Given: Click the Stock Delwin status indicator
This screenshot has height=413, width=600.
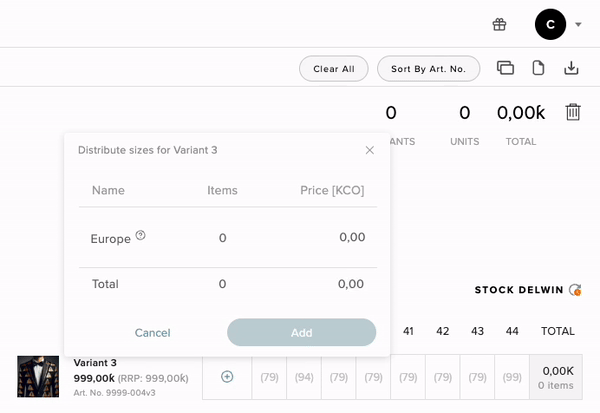Looking at the screenshot, I should click(574, 290).
